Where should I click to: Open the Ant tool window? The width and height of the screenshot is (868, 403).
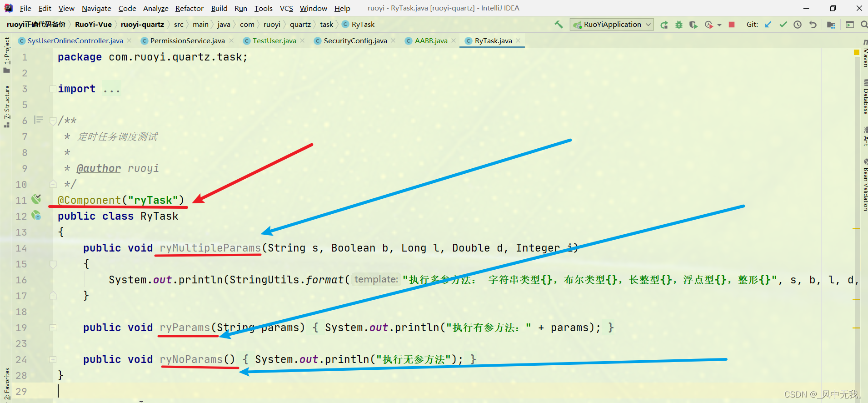tap(865, 137)
